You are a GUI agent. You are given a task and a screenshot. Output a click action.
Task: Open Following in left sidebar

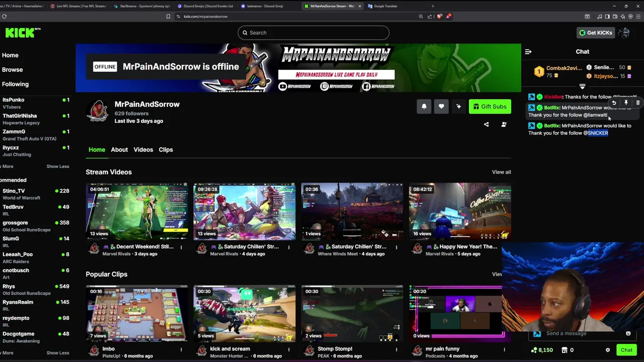point(15,84)
